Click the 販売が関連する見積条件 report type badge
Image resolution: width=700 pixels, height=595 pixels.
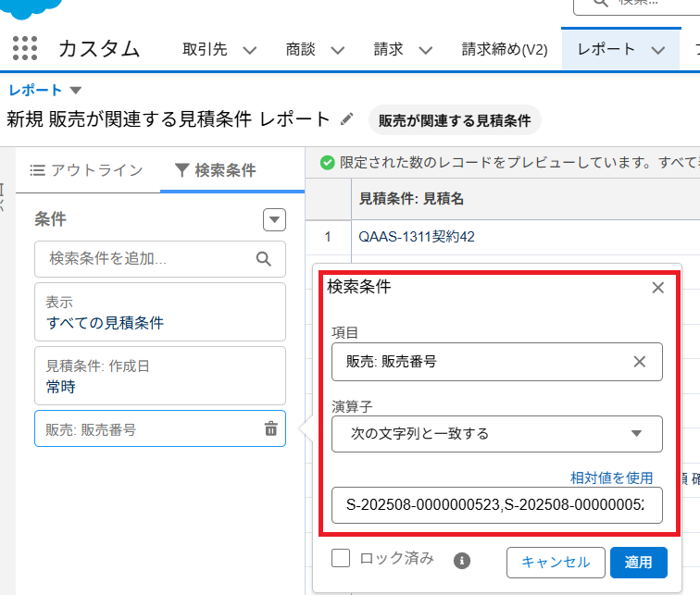[455, 120]
